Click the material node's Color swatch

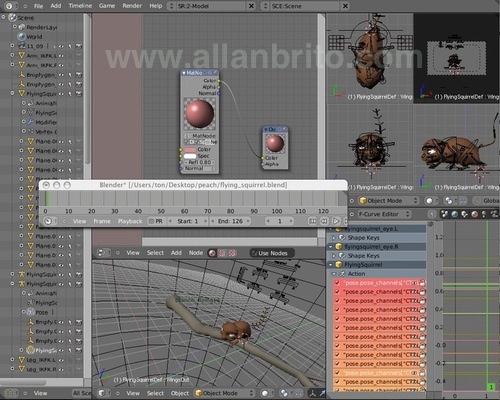pyautogui.click(x=190, y=150)
